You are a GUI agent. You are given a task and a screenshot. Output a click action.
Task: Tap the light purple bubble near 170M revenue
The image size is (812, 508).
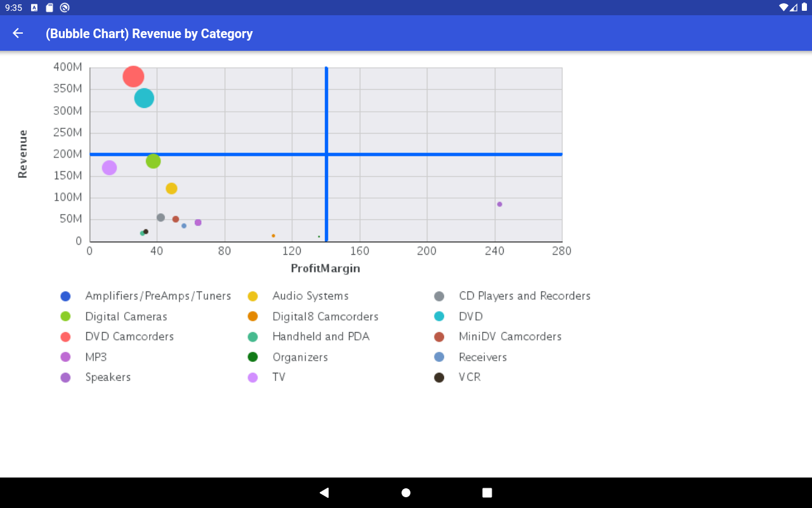tap(109, 168)
